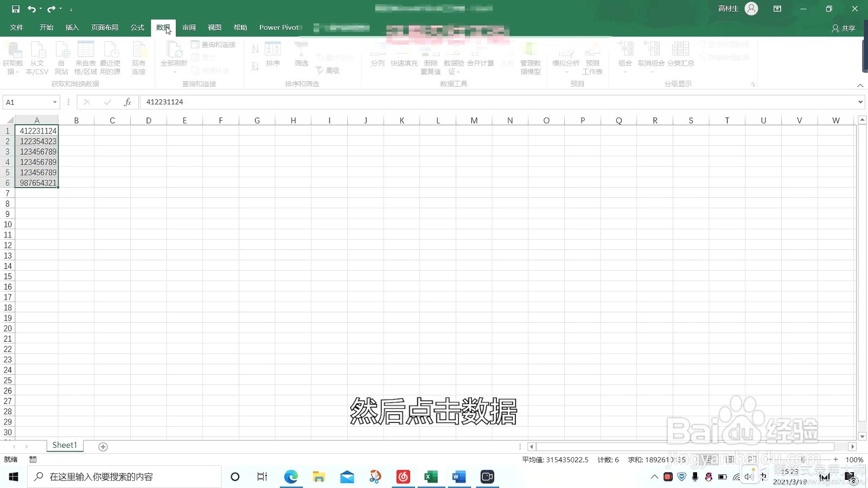Switch to the 视图 (View) tab

click(x=215, y=28)
